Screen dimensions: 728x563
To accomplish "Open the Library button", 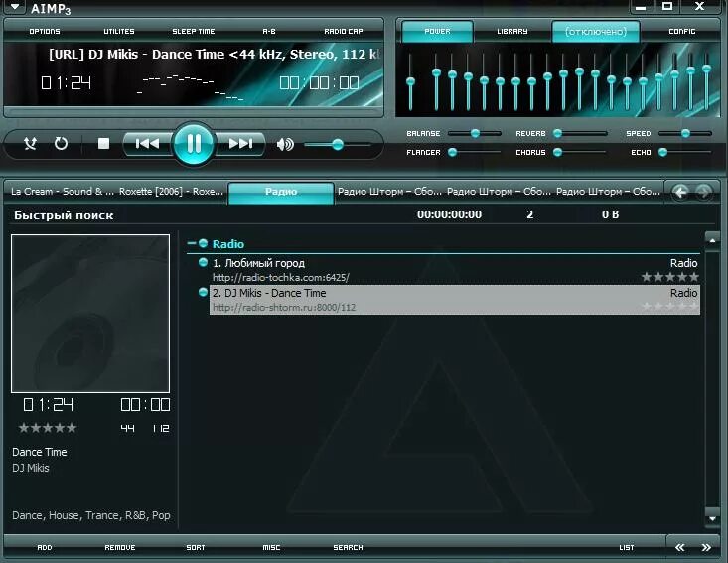I will click(512, 31).
